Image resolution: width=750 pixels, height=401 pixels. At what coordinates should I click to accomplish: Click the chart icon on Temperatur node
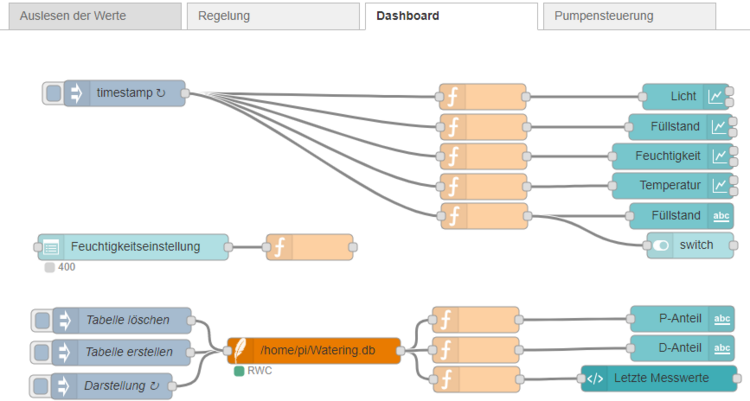[x=720, y=186]
